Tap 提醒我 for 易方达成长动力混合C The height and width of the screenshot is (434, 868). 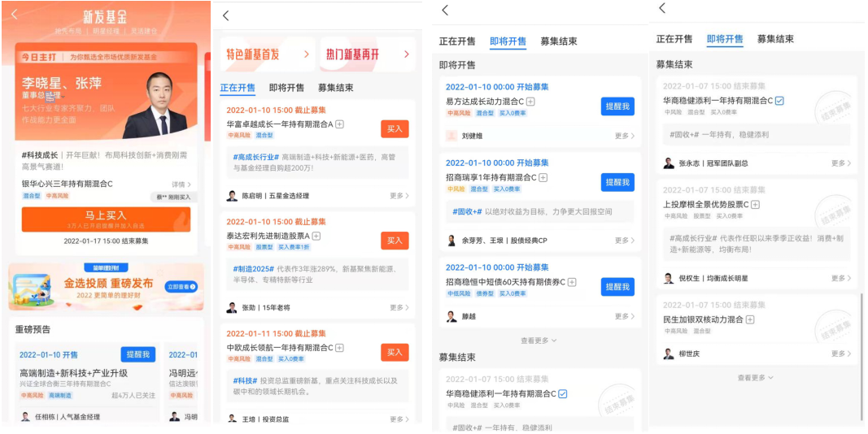pos(617,106)
